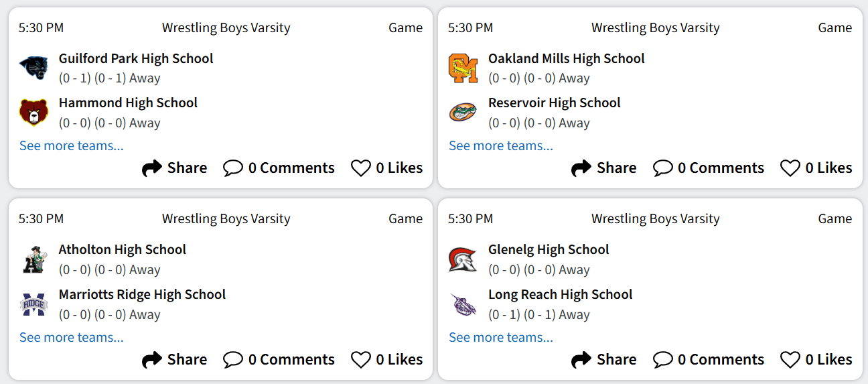Expand See more teams under Hammond
This screenshot has height=384, width=868.
pyautogui.click(x=71, y=145)
